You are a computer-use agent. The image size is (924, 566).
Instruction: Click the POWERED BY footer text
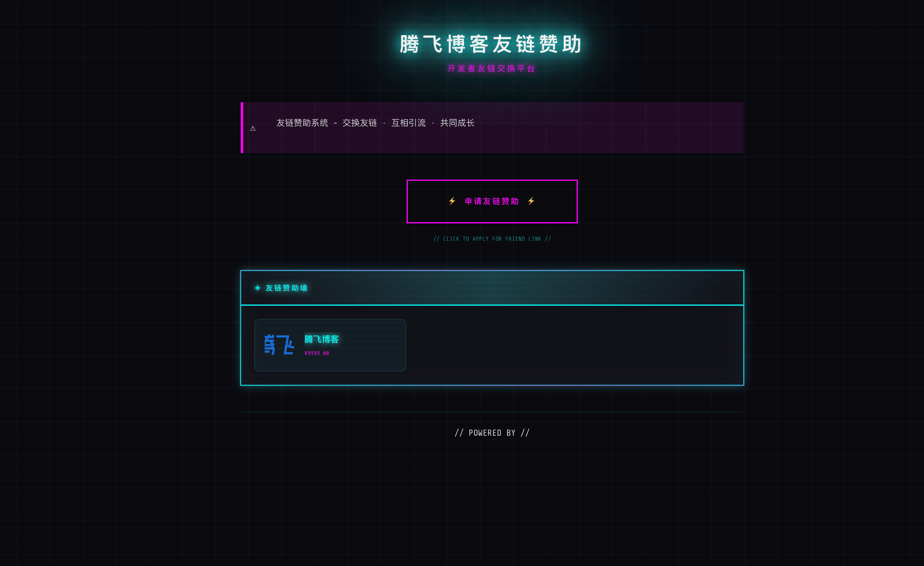[492, 433]
